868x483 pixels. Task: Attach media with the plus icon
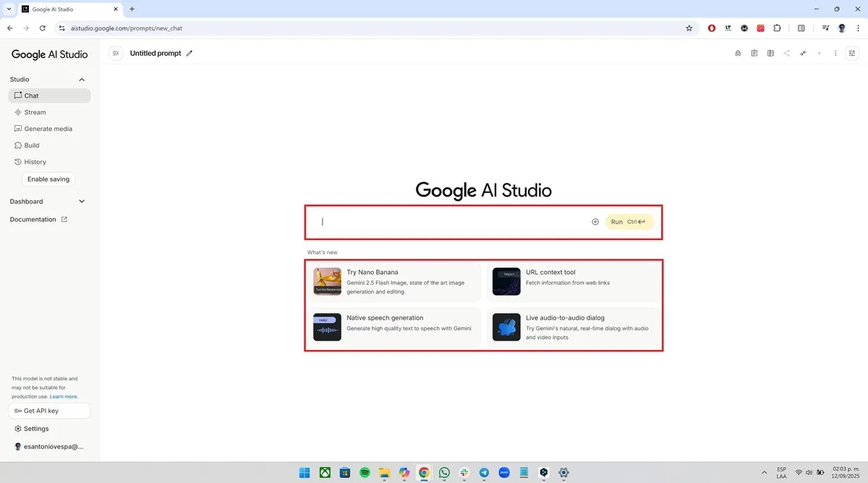(x=595, y=221)
